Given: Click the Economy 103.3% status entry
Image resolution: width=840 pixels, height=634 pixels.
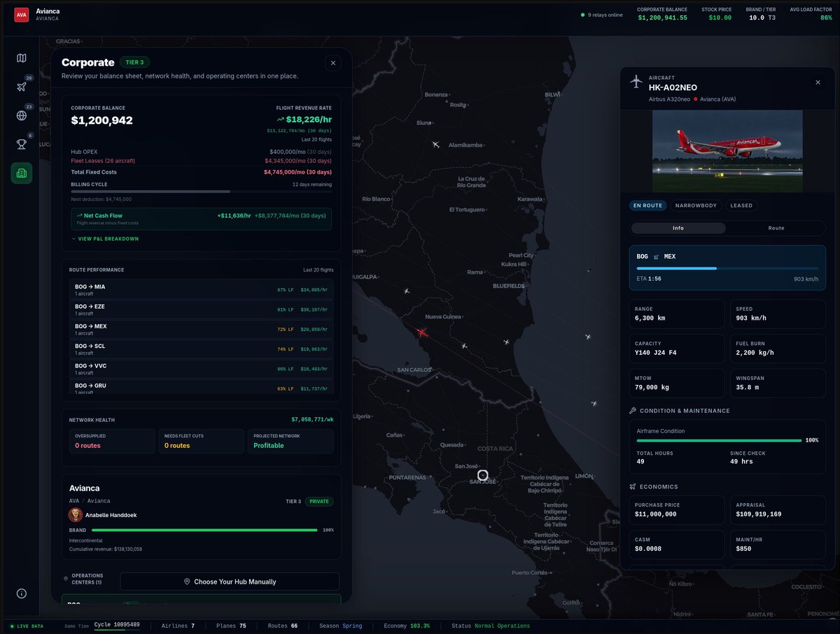Looking at the screenshot, I should pos(407,626).
